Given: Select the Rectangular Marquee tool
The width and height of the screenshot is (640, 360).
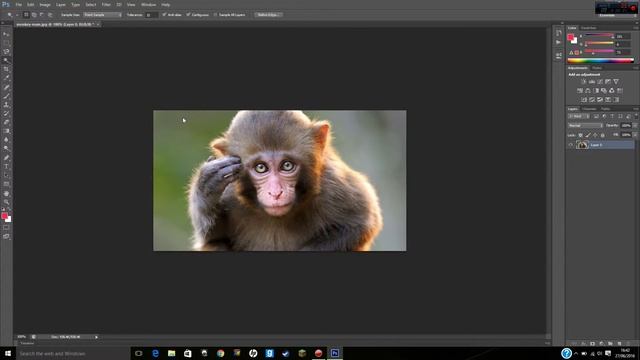Looking at the screenshot, I should (6, 43).
